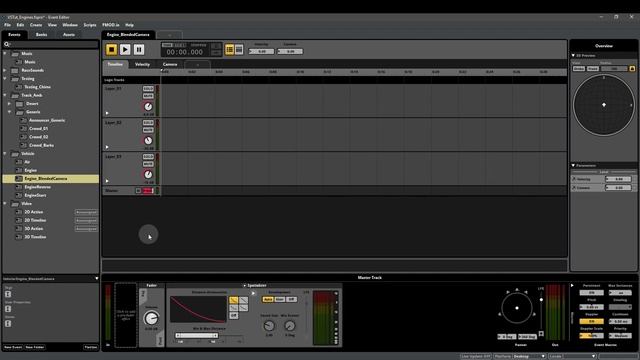Viewport: 640px width, 360px height.
Task: Open the File menu
Action: (7, 25)
